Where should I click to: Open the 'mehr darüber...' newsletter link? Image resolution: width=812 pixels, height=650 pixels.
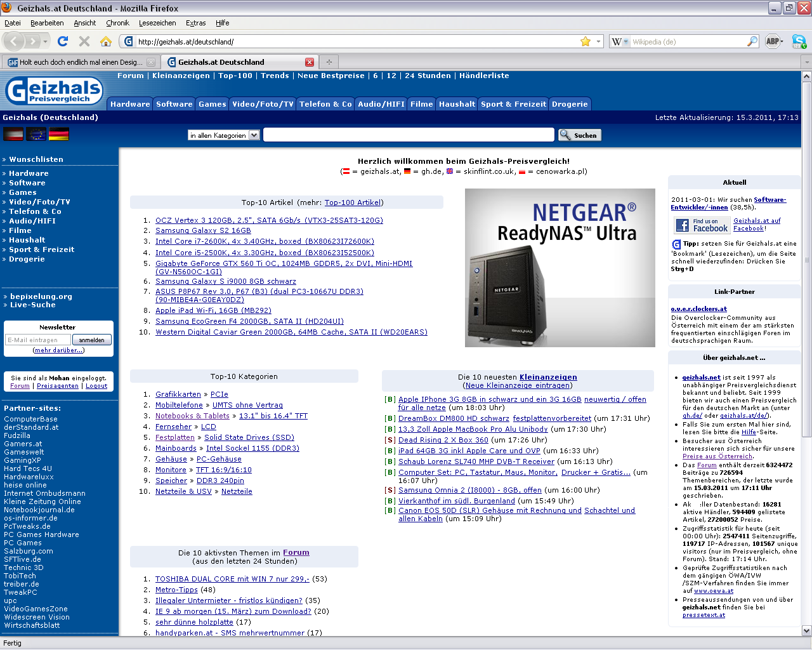(58, 350)
